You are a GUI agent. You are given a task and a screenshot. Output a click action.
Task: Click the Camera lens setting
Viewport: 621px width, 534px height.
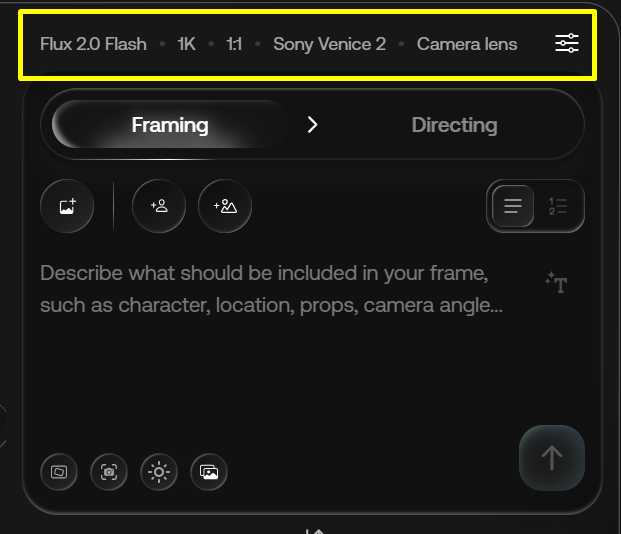(x=467, y=44)
